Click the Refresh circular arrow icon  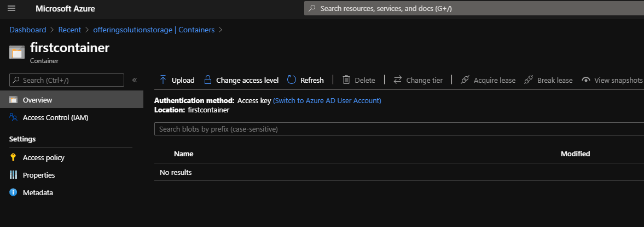(x=292, y=80)
